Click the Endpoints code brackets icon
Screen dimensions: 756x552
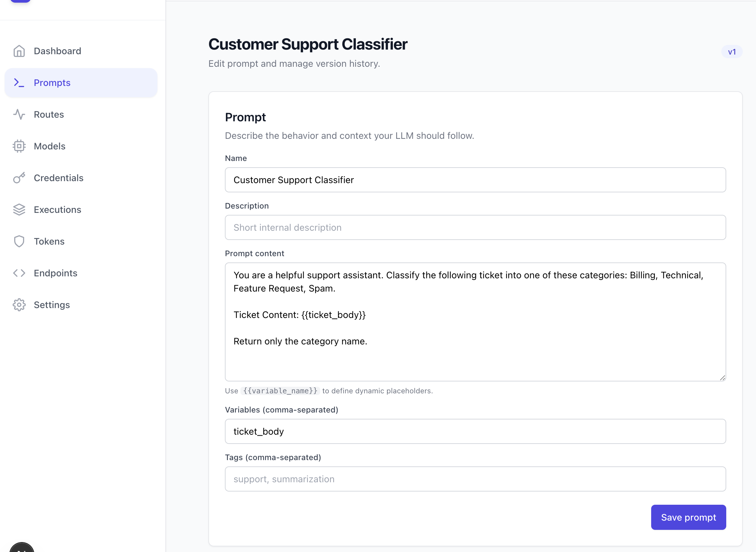point(19,273)
